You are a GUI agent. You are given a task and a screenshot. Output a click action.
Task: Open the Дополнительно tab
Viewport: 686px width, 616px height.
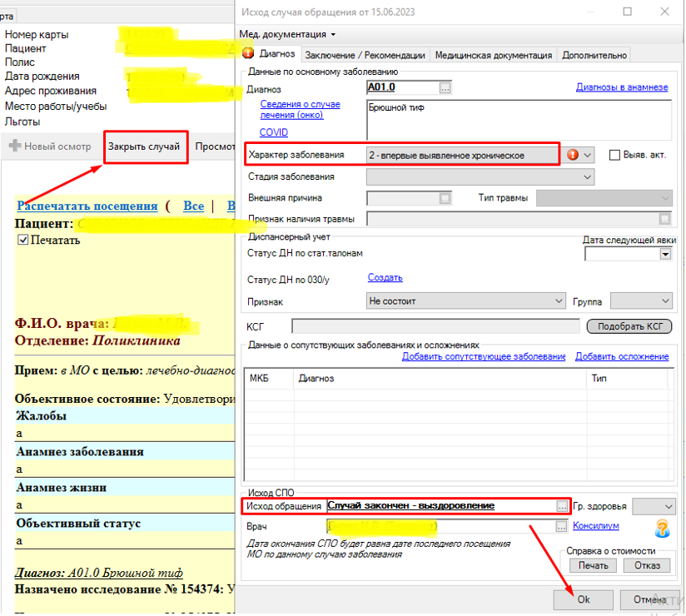(594, 55)
